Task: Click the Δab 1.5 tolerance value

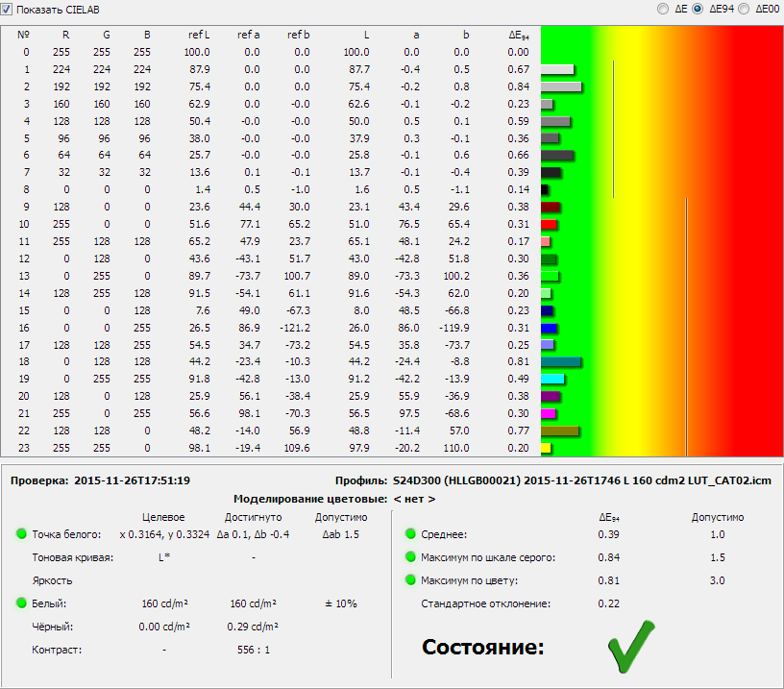Action: tap(341, 534)
